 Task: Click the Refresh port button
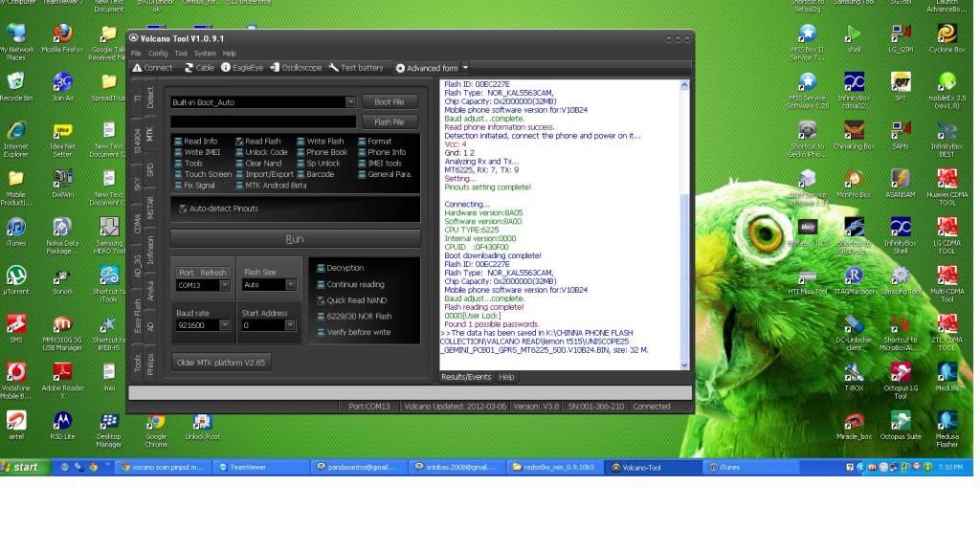click(x=213, y=273)
